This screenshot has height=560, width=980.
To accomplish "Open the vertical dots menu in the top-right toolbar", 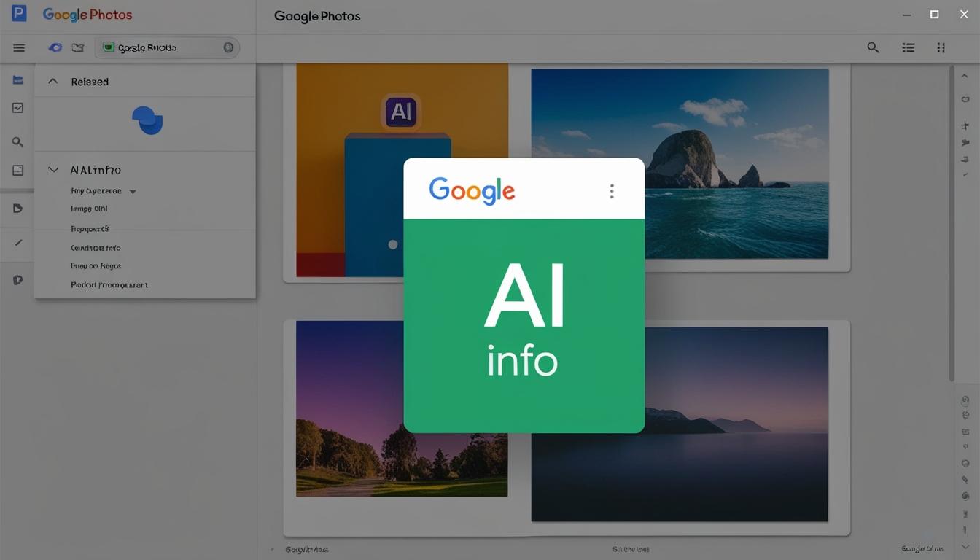I will point(941,47).
